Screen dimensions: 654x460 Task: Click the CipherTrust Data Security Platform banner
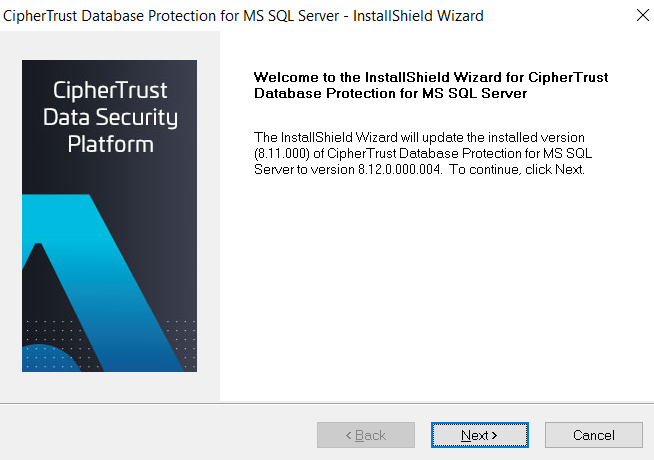[109, 216]
